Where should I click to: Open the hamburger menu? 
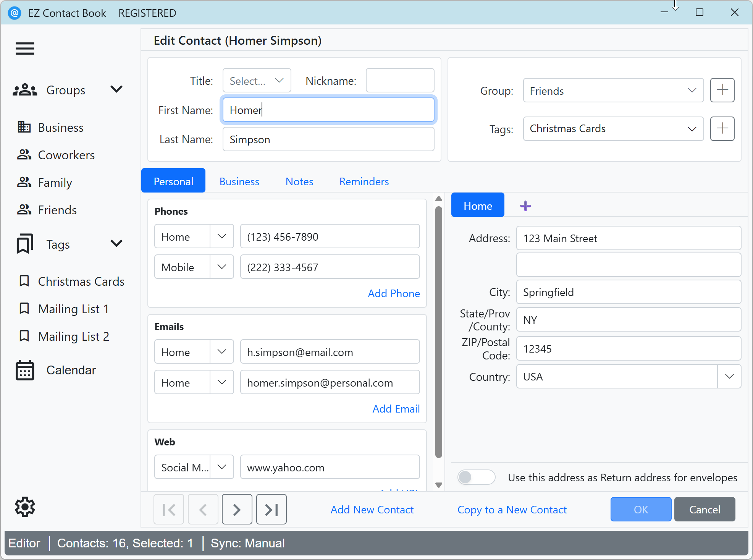coord(24,49)
